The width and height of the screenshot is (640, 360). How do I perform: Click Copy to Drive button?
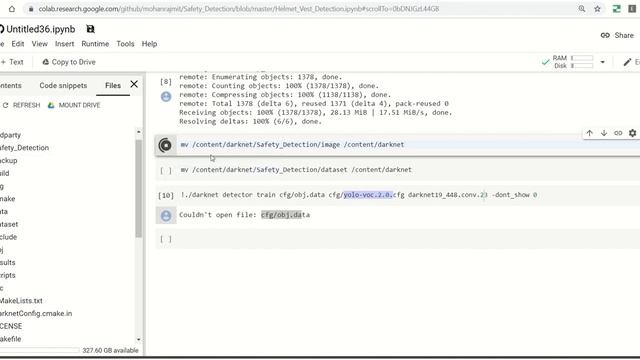tap(69, 62)
